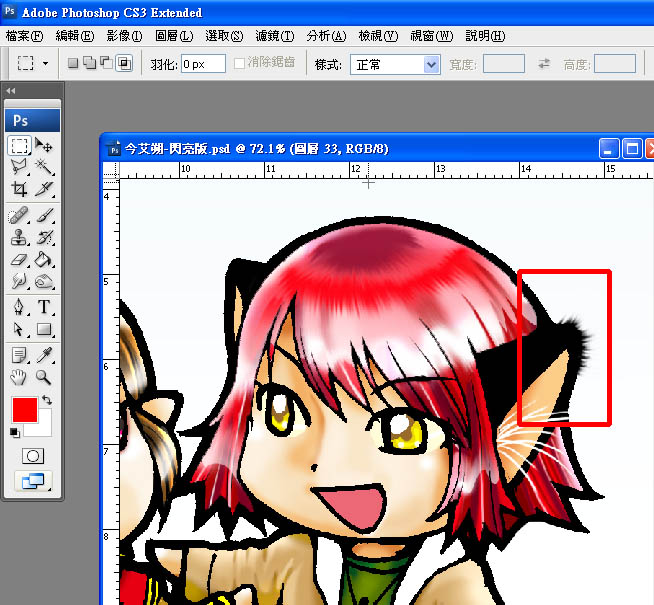
Task: Open the Help (說明) menu
Action: (485, 36)
